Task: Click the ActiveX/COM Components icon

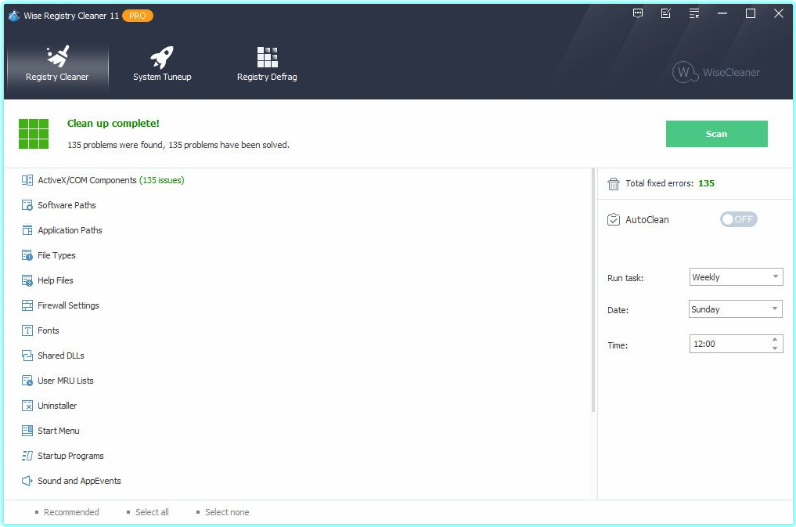Action: pos(27,180)
